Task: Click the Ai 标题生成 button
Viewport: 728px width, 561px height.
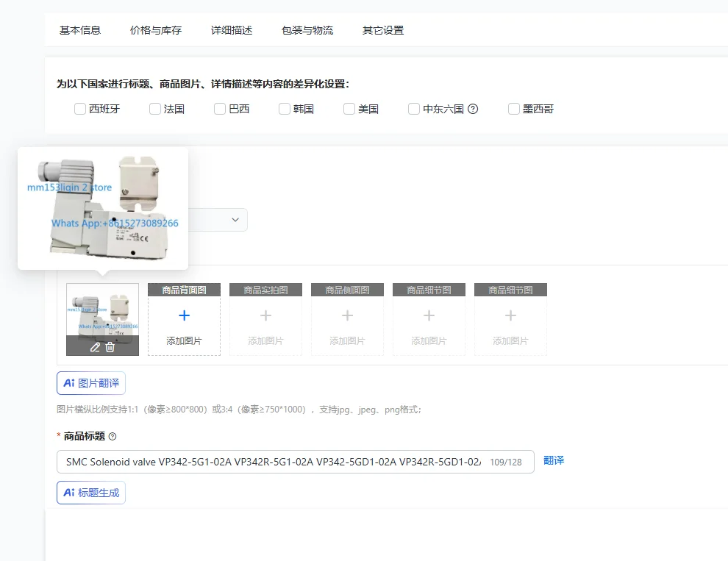Action: click(x=91, y=493)
